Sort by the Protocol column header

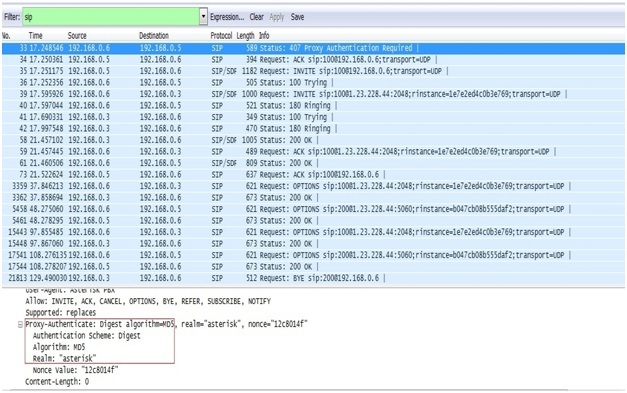tap(221, 36)
